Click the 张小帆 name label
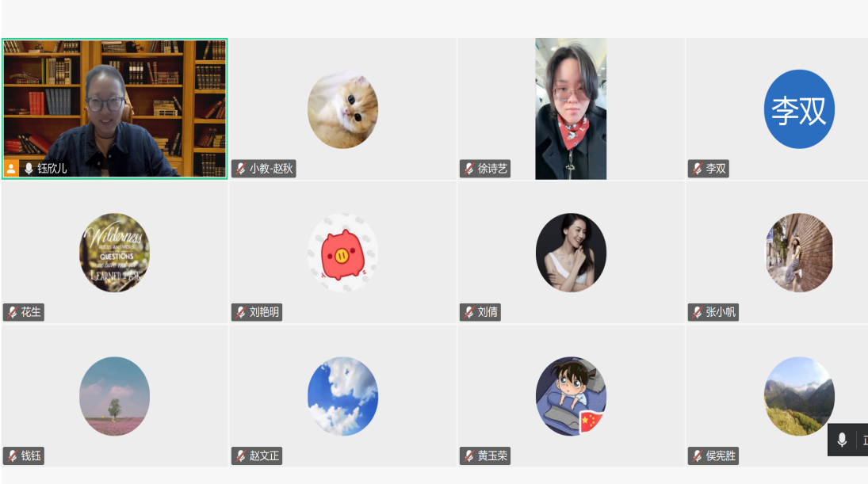 (721, 312)
